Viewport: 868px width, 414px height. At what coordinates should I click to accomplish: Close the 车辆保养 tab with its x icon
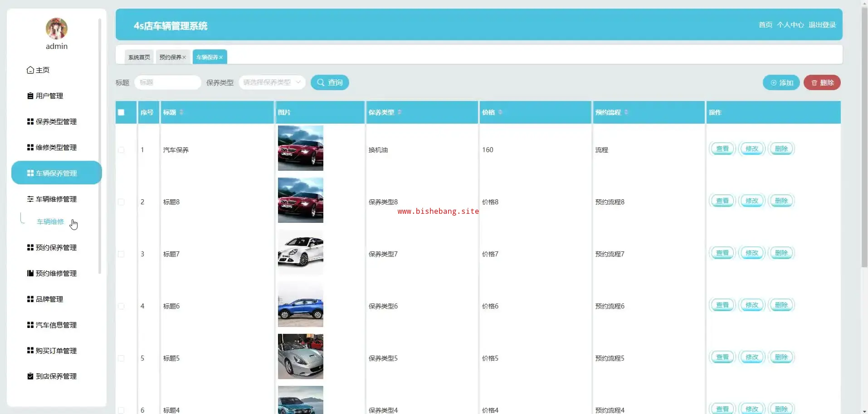pyautogui.click(x=221, y=58)
